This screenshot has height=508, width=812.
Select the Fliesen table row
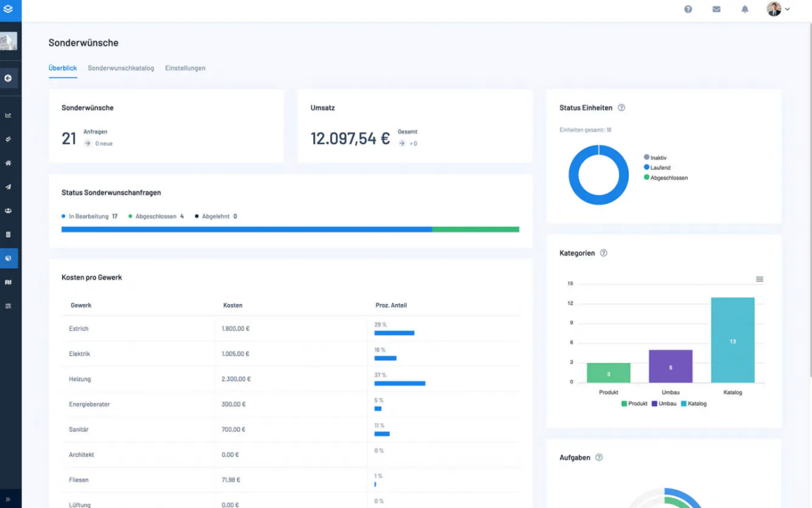coord(291,480)
